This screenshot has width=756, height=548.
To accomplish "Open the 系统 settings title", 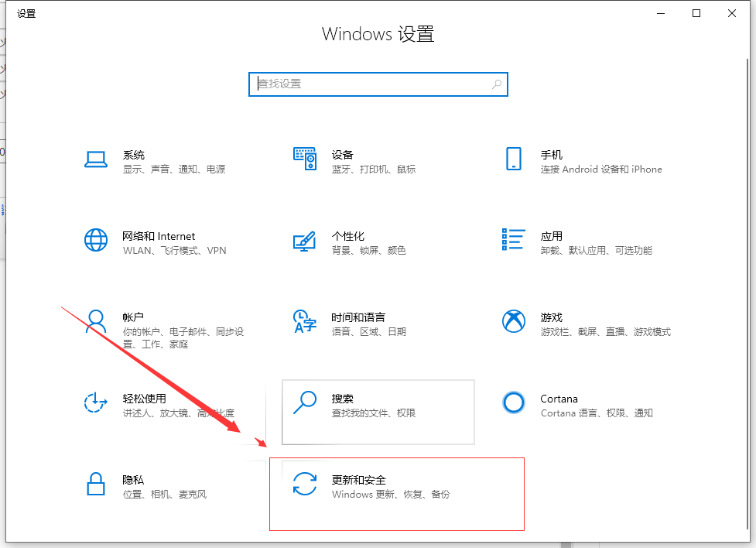I will click(134, 155).
